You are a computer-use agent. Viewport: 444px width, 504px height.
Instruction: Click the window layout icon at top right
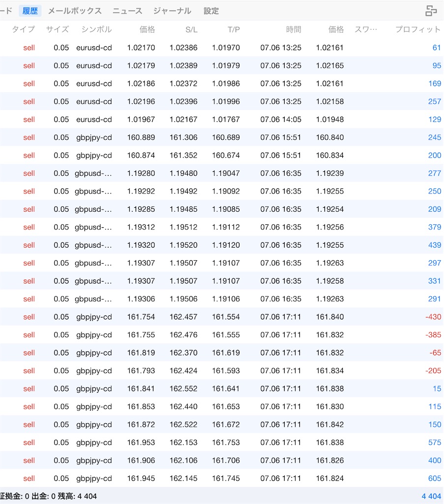pos(431,11)
